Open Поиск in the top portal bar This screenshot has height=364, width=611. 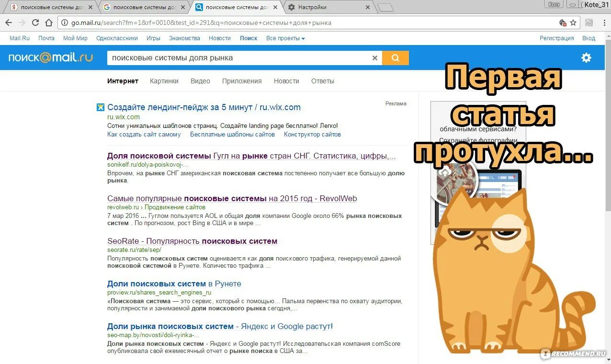click(x=249, y=38)
